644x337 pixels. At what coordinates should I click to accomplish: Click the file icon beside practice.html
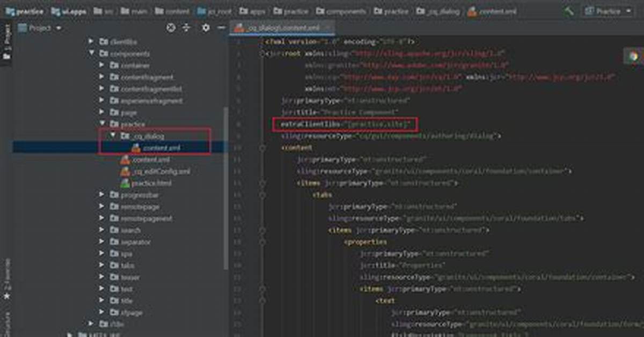pyautogui.click(x=125, y=183)
